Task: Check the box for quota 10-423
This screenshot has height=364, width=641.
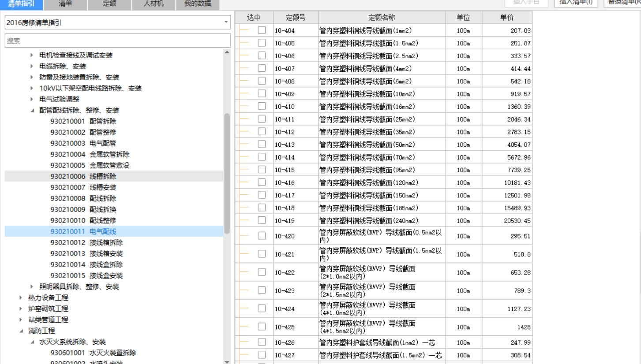Action: tap(262, 290)
